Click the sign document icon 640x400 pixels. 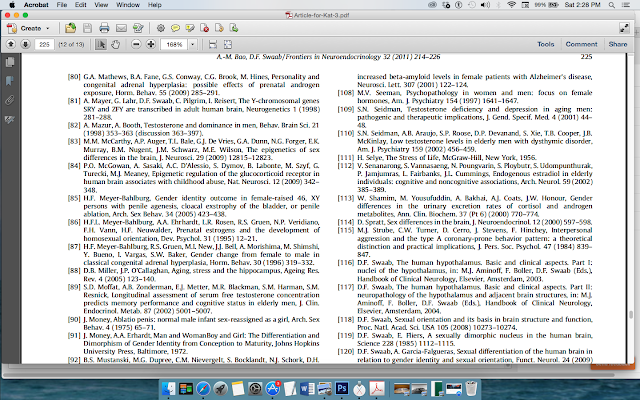pyautogui.click(x=138, y=28)
